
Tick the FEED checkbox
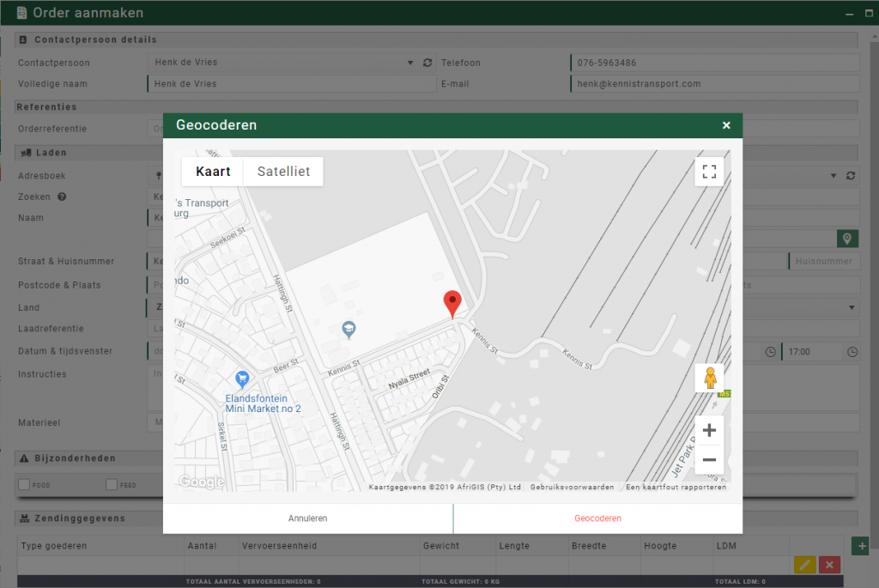click(x=112, y=485)
